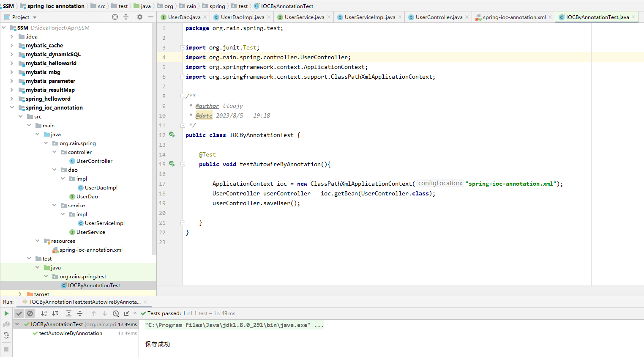Collapse the resources folder
644x357 pixels.
[37, 241]
